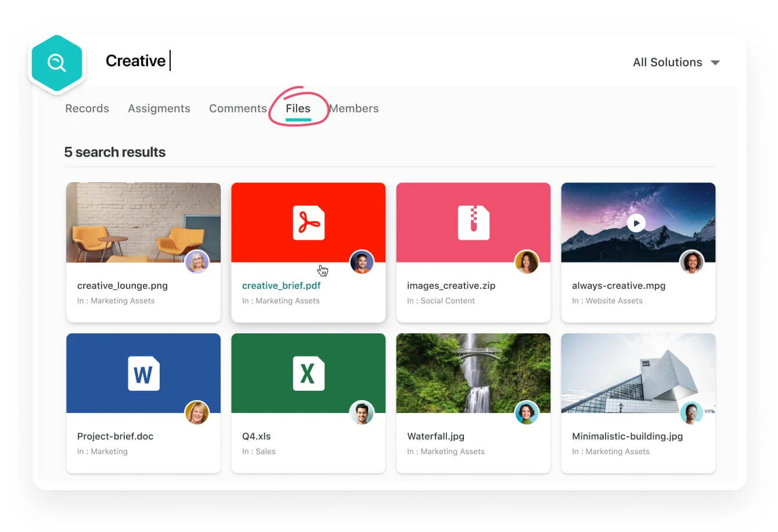Open the Waterfall.jpg image thumbnail
This screenshot has width=778, height=532.
473,373
